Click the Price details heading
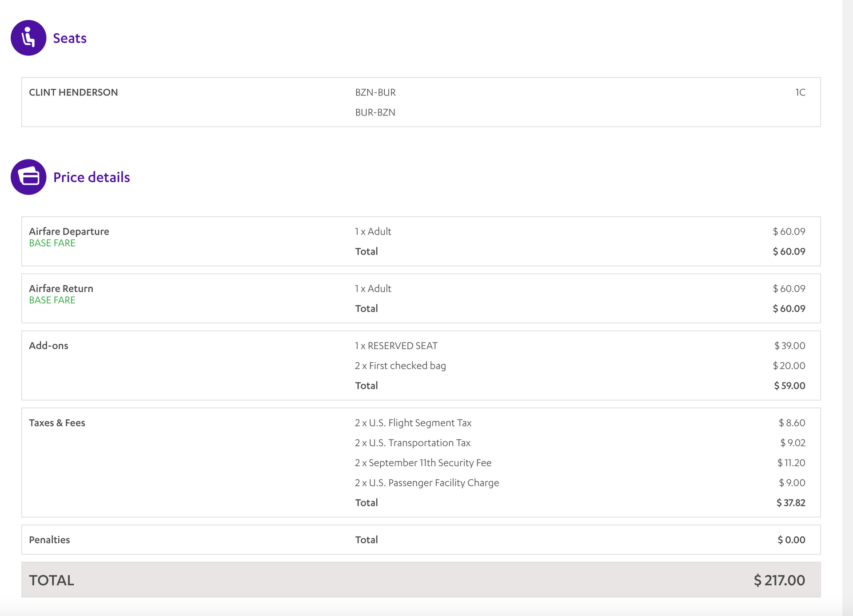Viewport: 853px width, 616px height. coord(92,177)
